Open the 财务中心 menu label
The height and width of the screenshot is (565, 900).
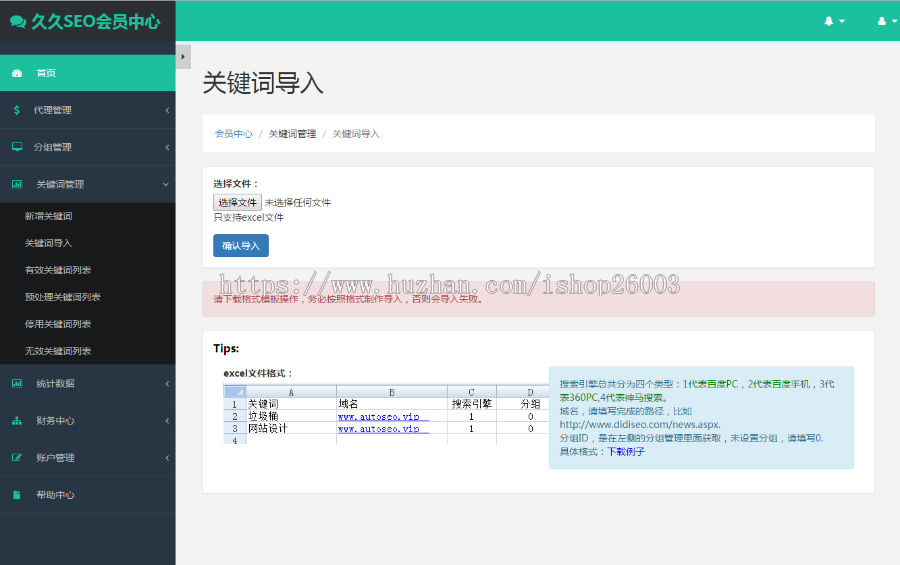(55, 421)
